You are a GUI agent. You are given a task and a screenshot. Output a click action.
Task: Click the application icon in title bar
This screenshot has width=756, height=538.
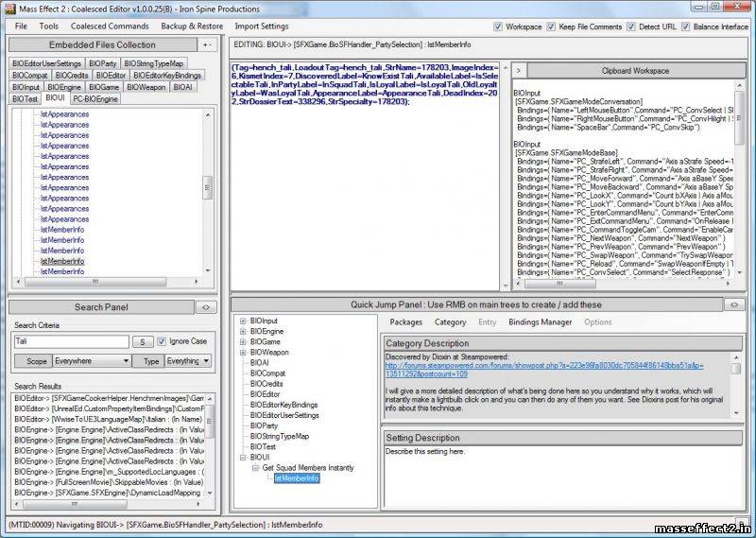pos(10,9)
